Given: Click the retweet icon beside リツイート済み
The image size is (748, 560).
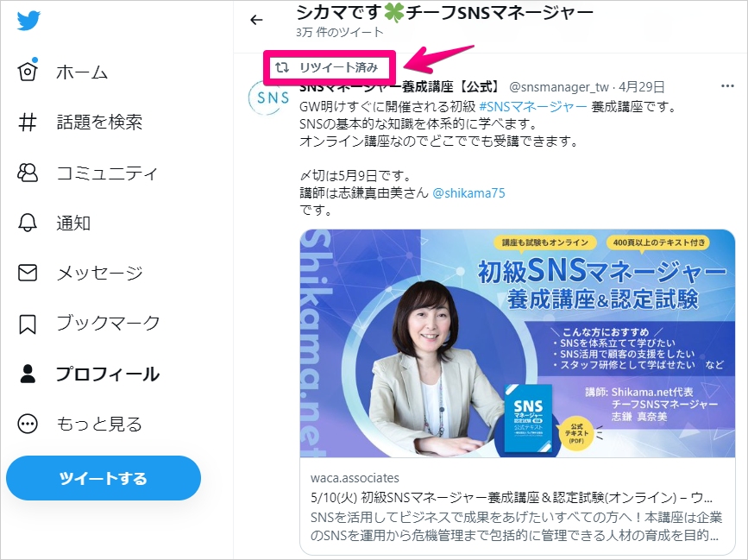Looking at the screenshot, I should point(282,67).
